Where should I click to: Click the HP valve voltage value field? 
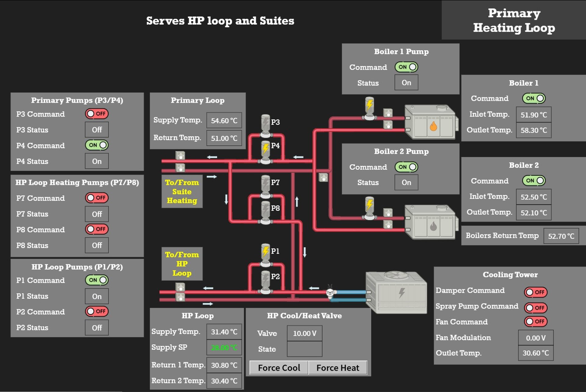click(304, 333)
